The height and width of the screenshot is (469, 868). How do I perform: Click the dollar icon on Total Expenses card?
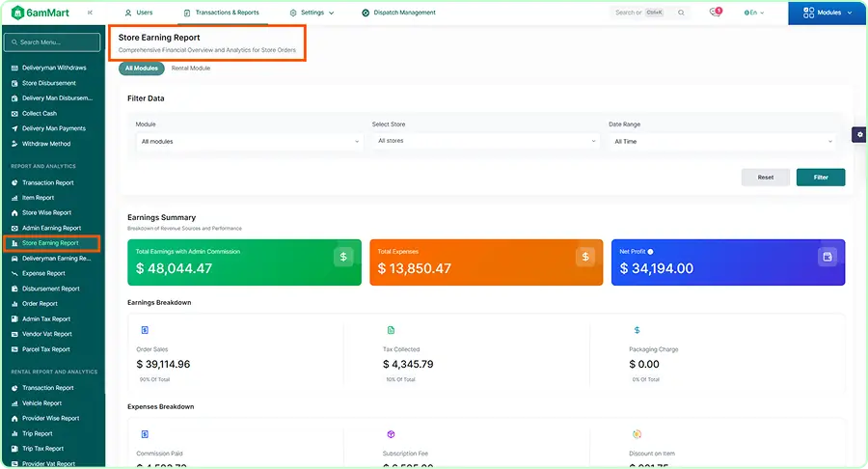[x=585, y=257]
